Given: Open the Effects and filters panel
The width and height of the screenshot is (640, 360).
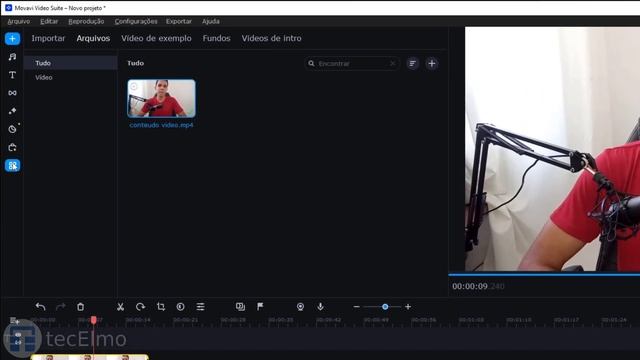Looking at the screenshot, I should [13, 111].
